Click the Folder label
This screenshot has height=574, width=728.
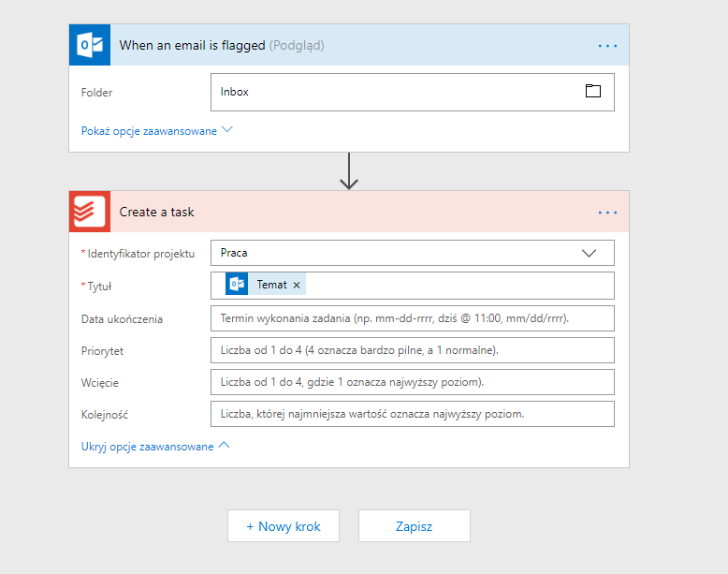(x=96, y=93)
